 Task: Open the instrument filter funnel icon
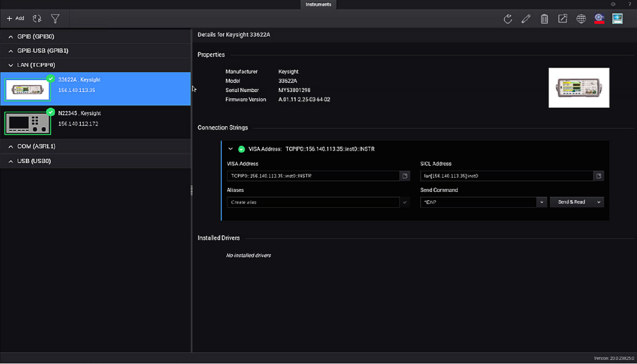click(55, 19)
